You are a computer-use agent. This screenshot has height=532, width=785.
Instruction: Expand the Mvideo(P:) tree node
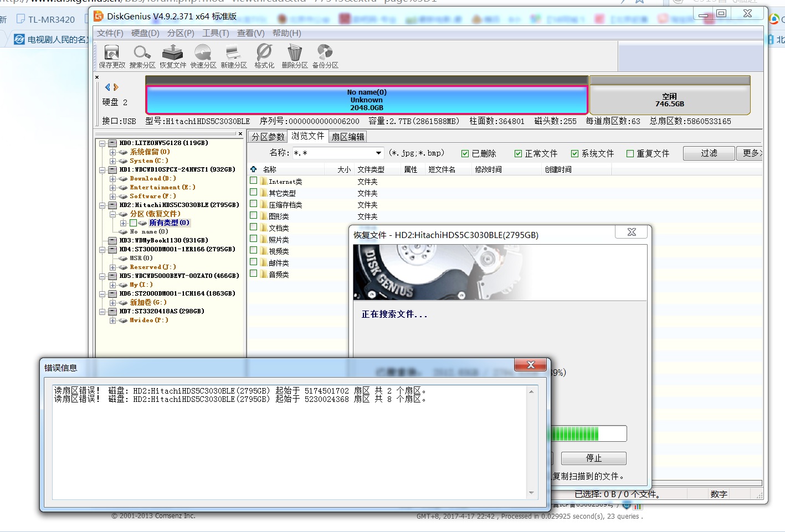112,321
